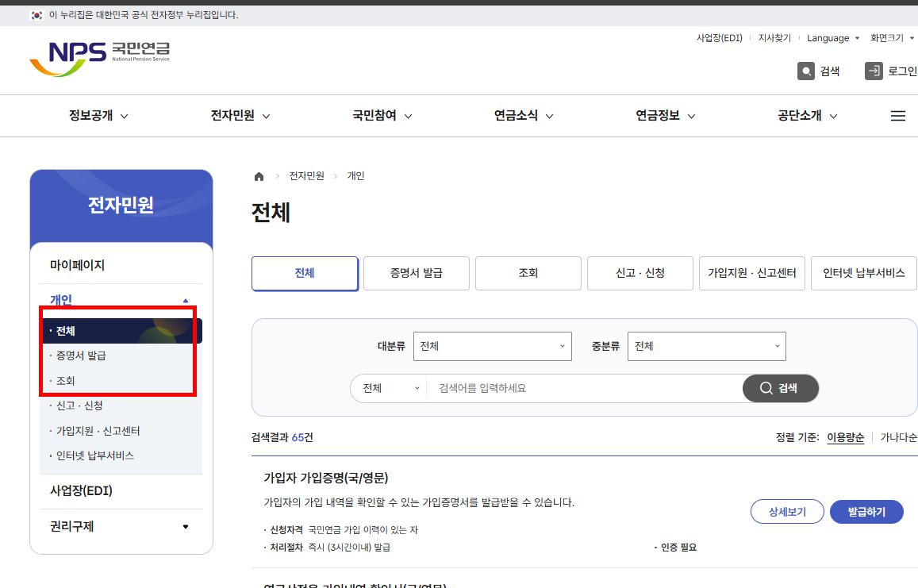The image size is (918, 588).
Task: Click 상세보기 for 가입자 가입증명
Action: pos(787,511)
